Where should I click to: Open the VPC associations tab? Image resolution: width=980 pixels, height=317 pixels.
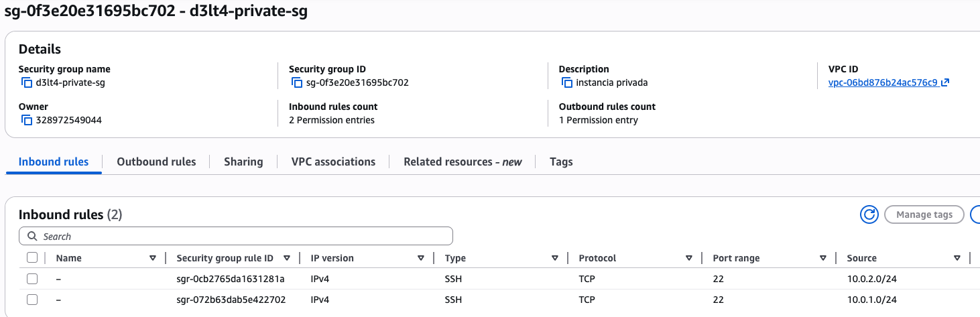click(333, 162)
